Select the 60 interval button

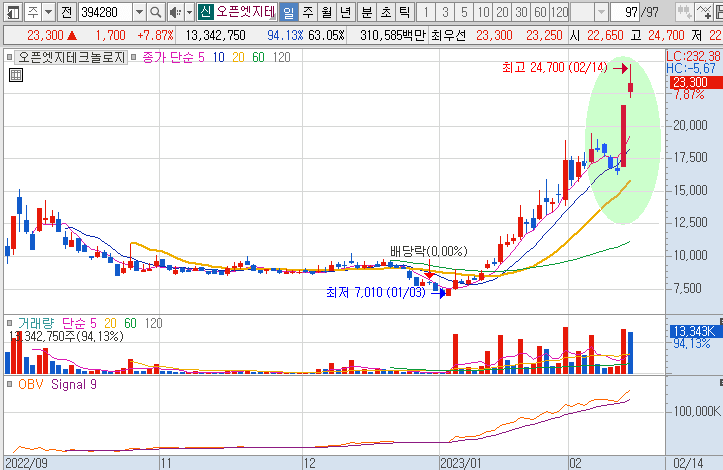(x=539, y=12)
